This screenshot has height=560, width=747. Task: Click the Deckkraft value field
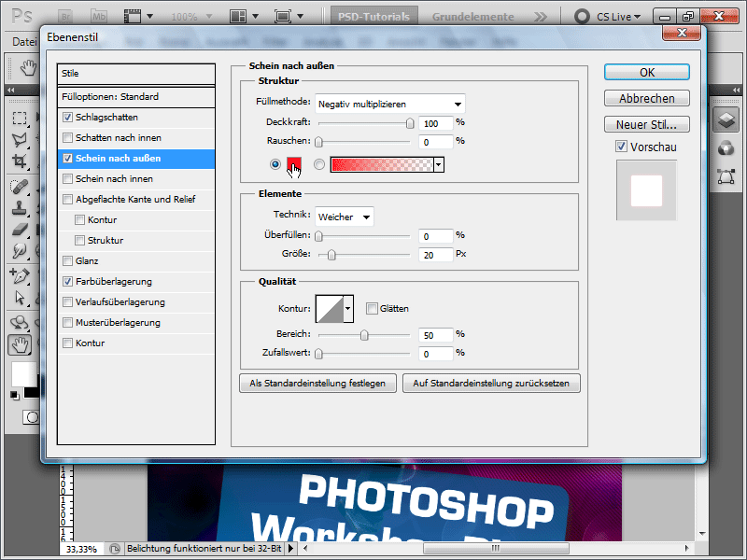pos(436,123)
